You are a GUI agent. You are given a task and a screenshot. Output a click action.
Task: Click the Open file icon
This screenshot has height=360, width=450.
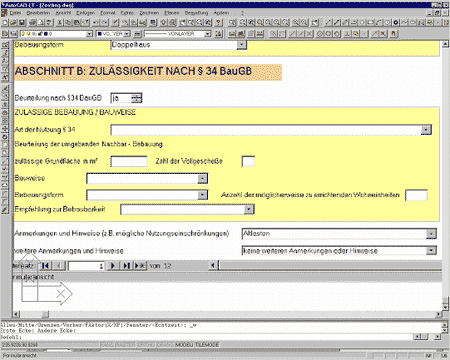click(13, 23)
